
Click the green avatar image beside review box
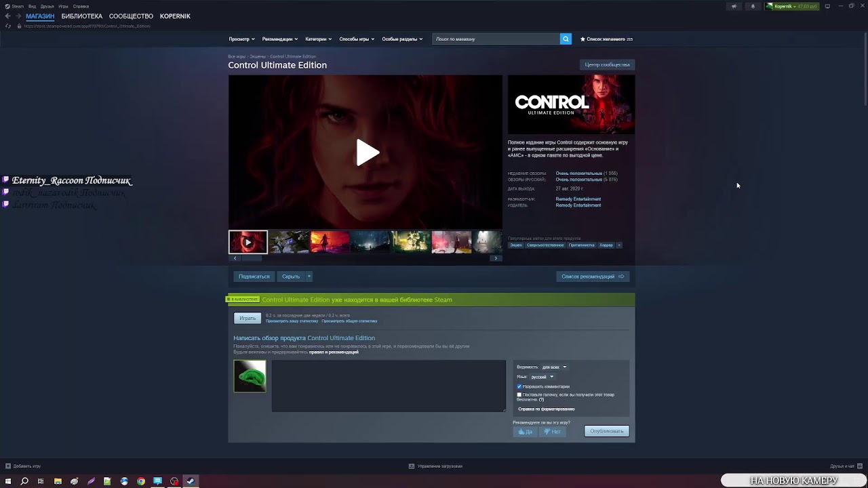tap(250, 376)
